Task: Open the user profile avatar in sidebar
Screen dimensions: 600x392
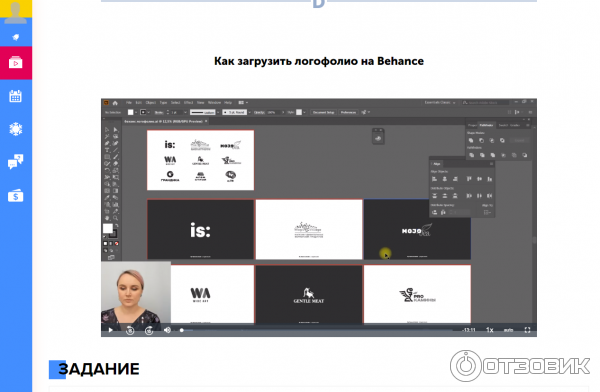Action: [x=16, y=11]
